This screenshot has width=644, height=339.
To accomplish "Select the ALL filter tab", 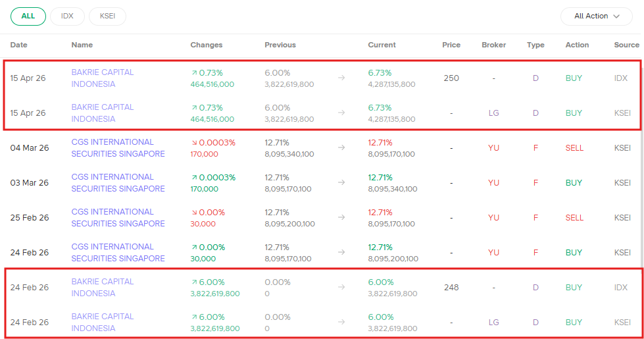I will [x=28, y=16].
